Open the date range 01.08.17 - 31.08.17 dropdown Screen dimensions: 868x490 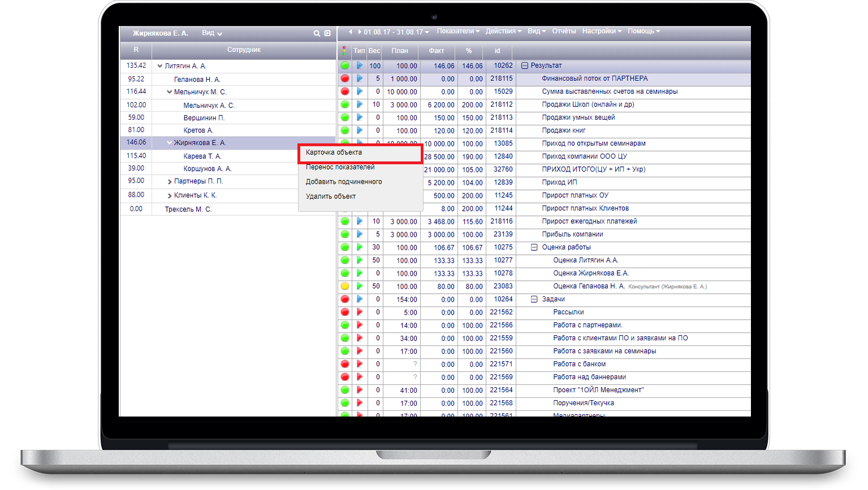click(396, 32)
